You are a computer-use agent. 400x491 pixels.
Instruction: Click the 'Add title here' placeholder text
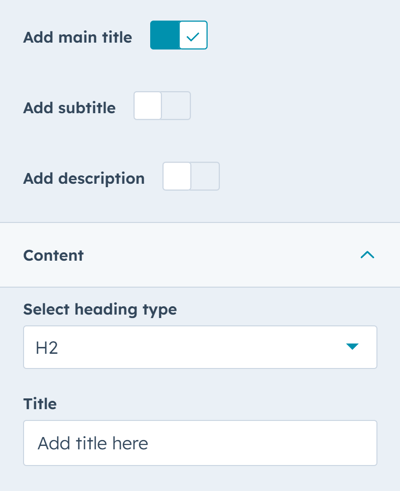(x=93, y=443)
